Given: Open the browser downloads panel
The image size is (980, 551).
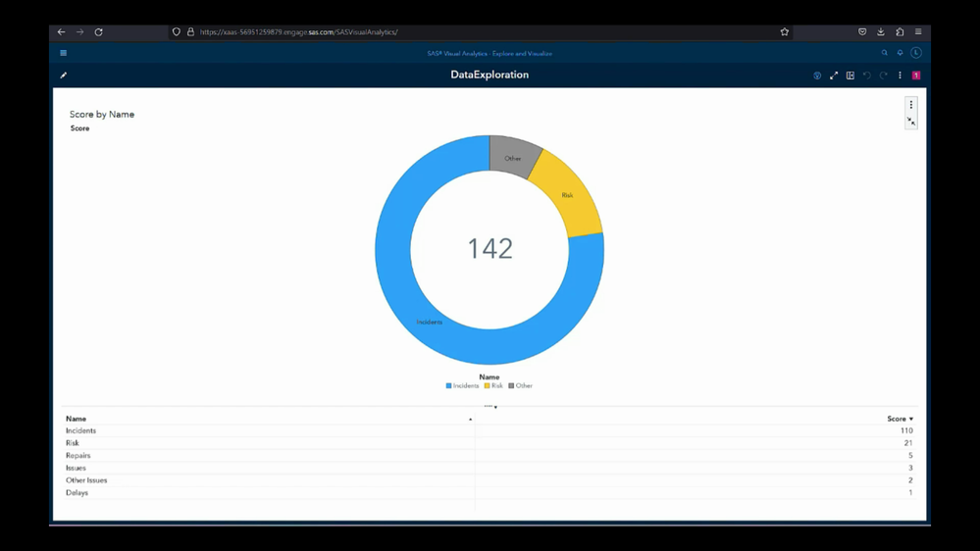Looking at the screenshot, I should tap(881, 31).
